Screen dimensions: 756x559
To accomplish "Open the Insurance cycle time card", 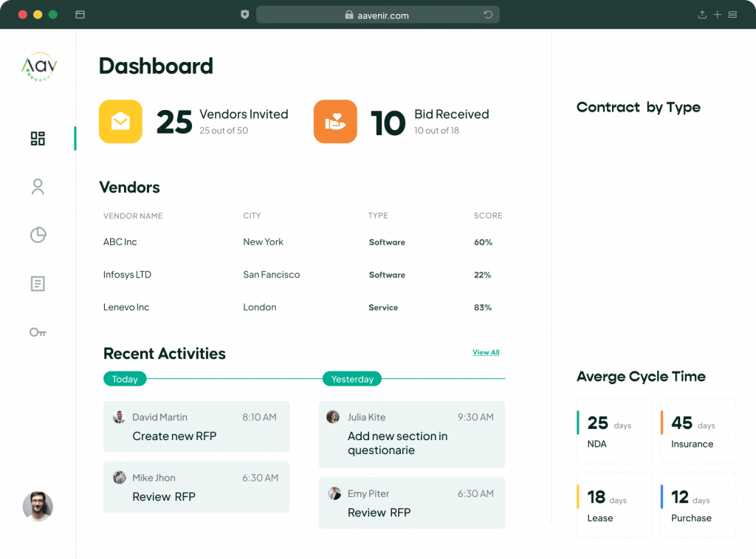I will tap(698, 431).
